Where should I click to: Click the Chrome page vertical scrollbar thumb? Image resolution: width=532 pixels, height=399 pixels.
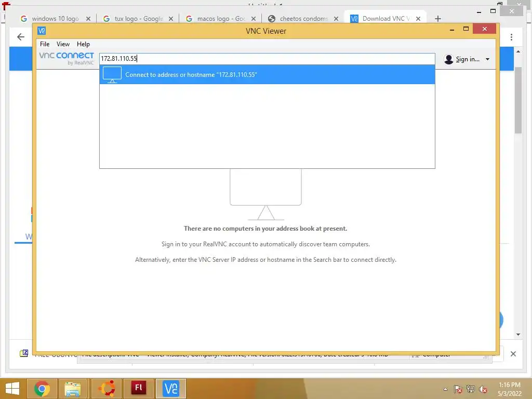518,100
